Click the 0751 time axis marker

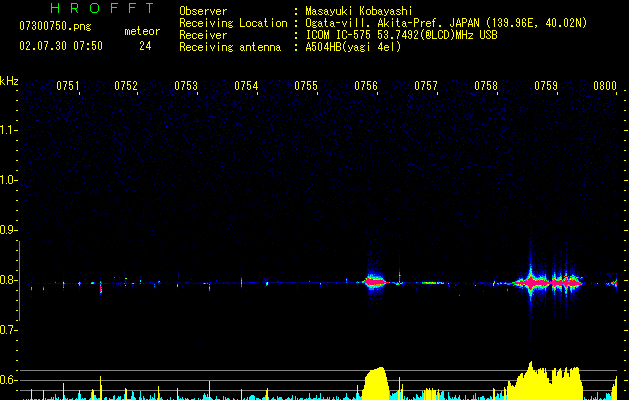pos(68,86)
